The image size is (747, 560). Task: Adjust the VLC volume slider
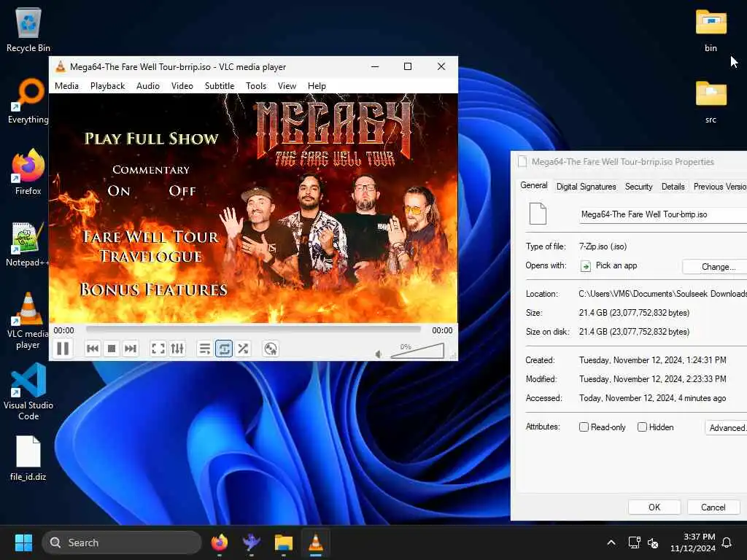point(417,351)
